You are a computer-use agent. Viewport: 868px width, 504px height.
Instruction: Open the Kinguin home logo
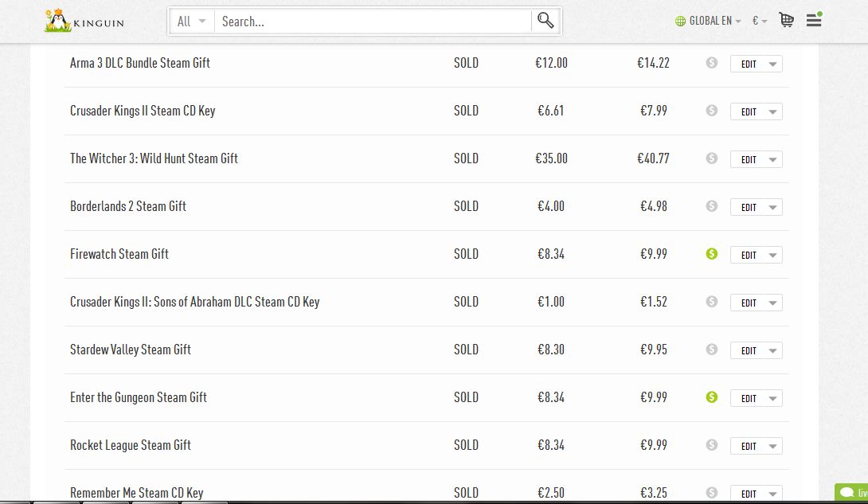pyautogui.click(x=84, y=21)
